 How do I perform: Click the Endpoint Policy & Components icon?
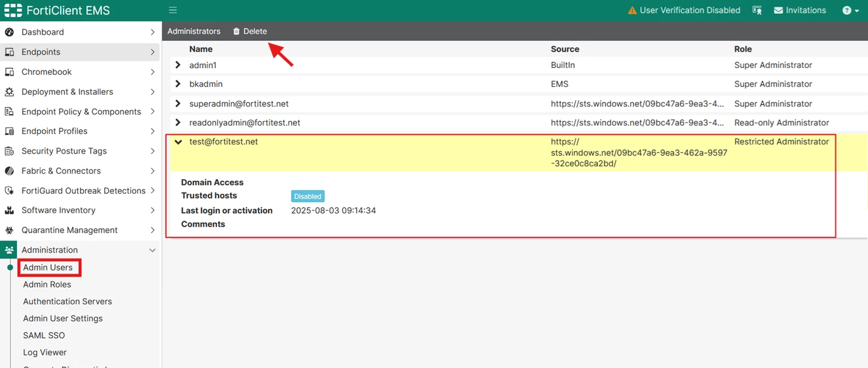click(x=9, y=112)
